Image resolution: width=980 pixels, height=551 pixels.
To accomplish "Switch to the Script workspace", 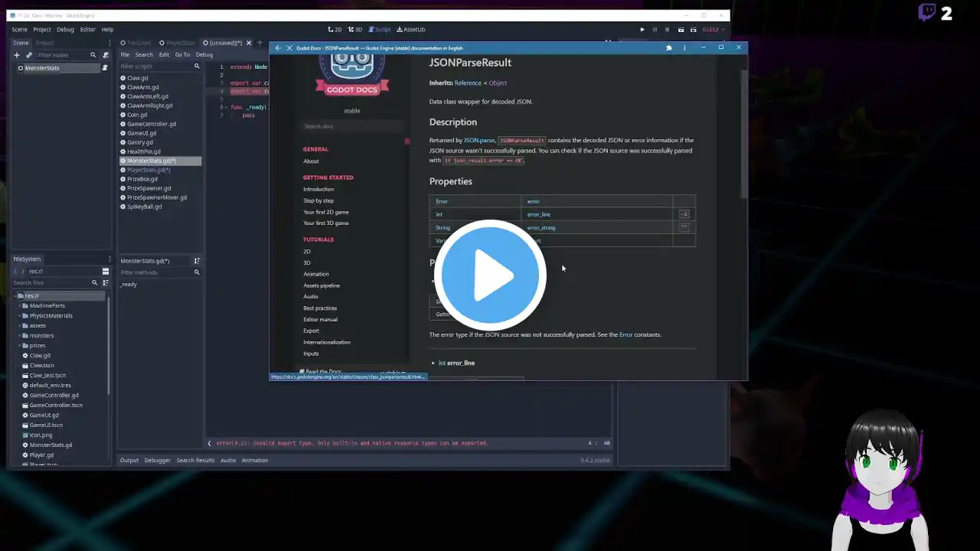I will pos(379,29).
